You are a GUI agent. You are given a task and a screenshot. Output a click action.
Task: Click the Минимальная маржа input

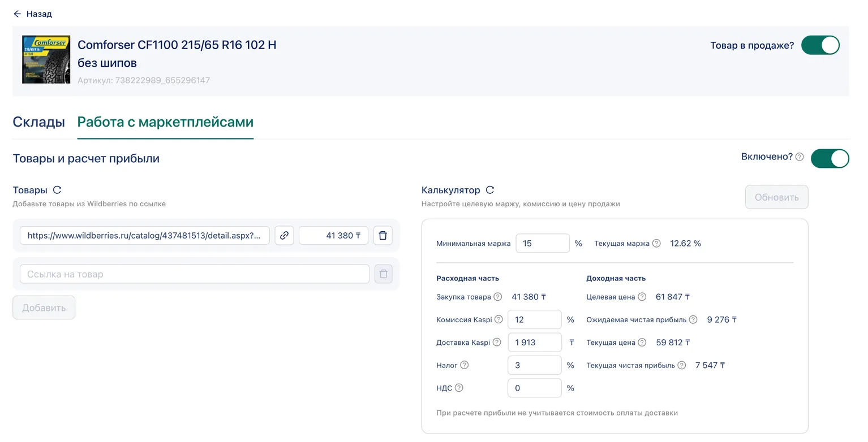[543, 243]
